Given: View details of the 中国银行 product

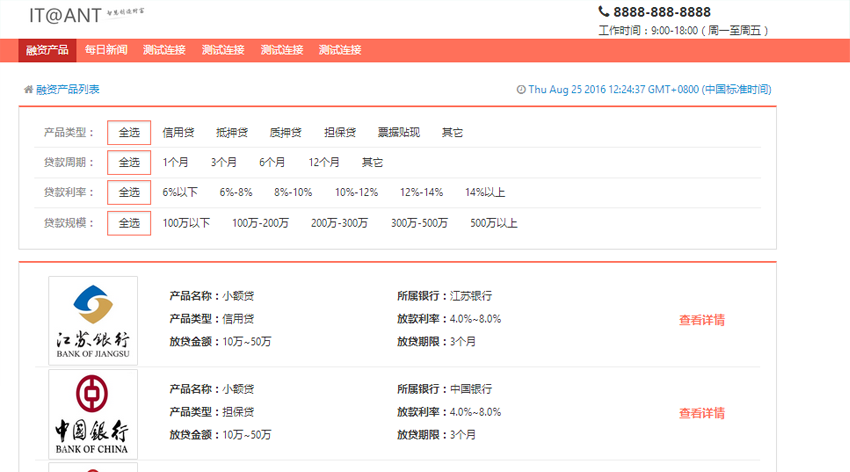Looking at the screenshot, I should pyautogui.click(x=702, y=413).
